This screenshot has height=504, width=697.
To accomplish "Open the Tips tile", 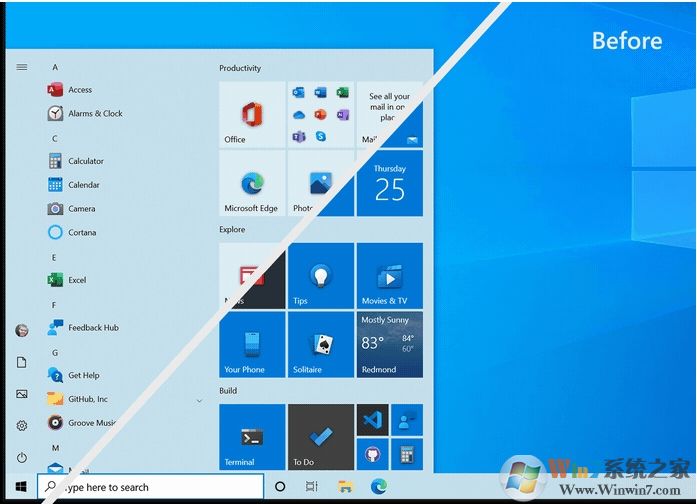I will [321, 275].
